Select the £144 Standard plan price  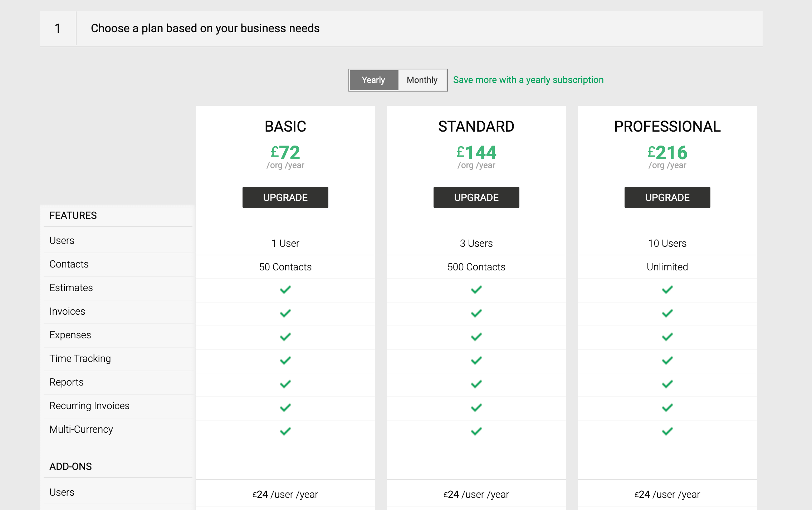pos(476,153)
